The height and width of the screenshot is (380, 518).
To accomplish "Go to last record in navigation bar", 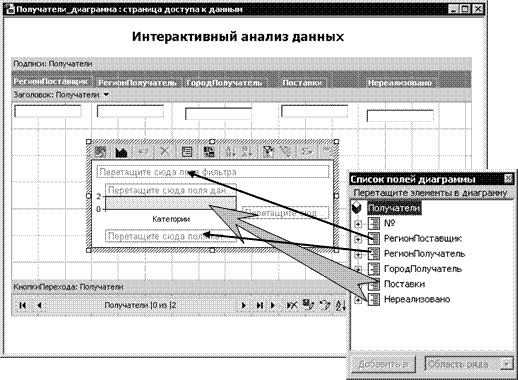I will click(x=259, y=305).
